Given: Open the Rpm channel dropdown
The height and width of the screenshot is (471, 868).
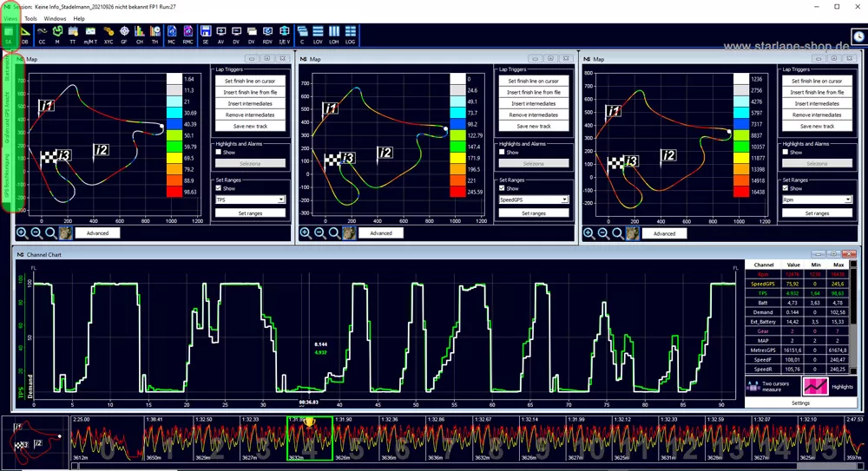Looking at the screenshot, I should tap(817, 200).
